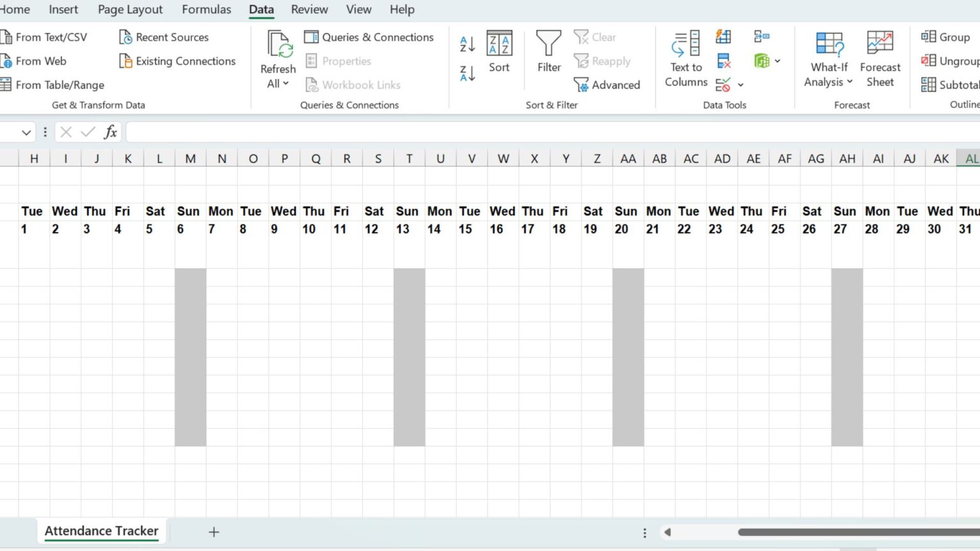Screen dimensions: 980x551
Task: Click the Remove Duplicates icon
Action: pyautogui.click(x=724, y=61)
